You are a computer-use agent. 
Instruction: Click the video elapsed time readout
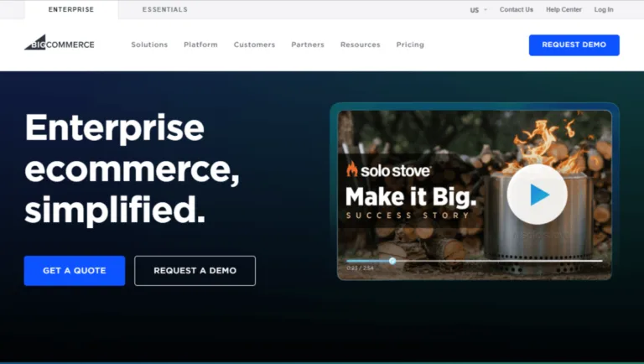tap(360, 268)
